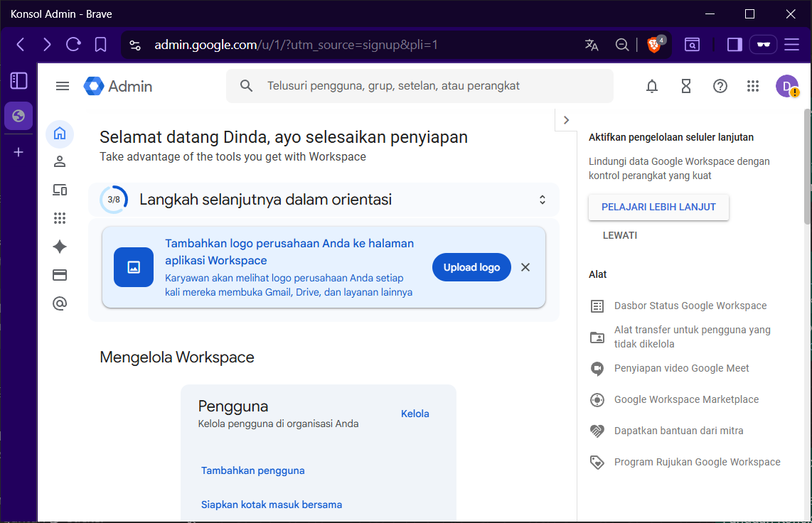This screenshot has width=812, height=523.
Task: Open Billing card icon in left rail
Action: (60, 275)
